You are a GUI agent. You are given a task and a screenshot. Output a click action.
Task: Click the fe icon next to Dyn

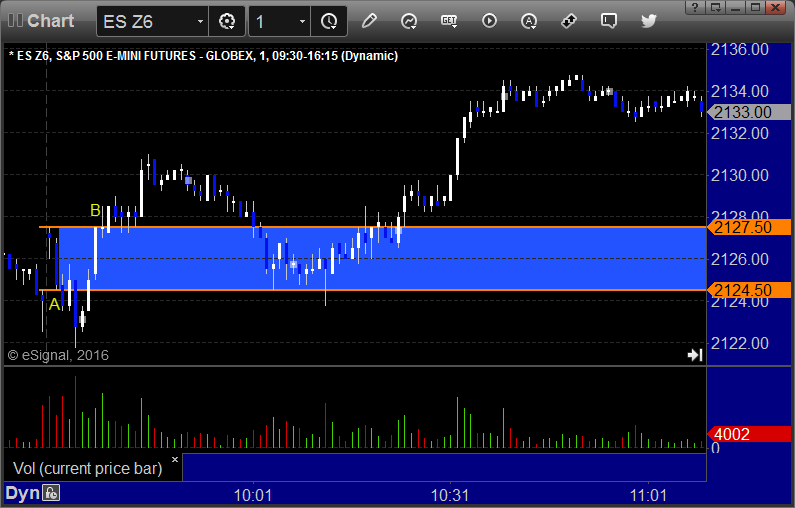point(51,493)
